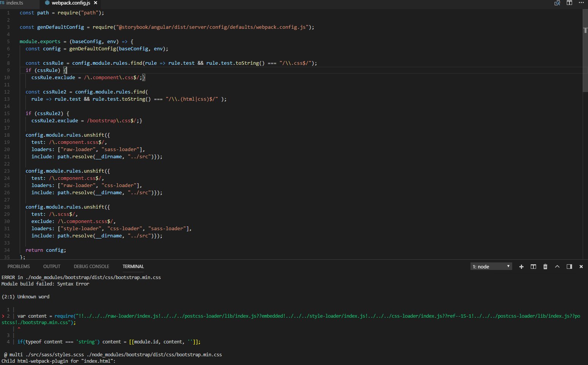Open the '1: node' terminal dropdown

pos(491,267)
